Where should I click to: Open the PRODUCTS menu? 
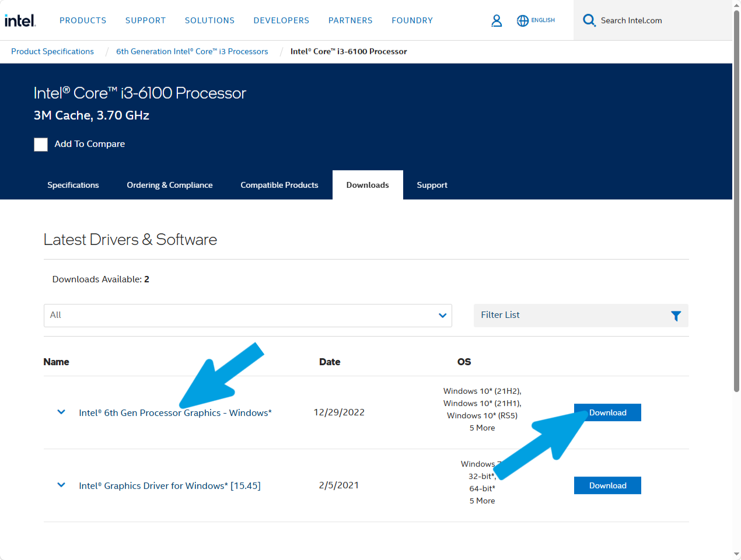[83, 20]
